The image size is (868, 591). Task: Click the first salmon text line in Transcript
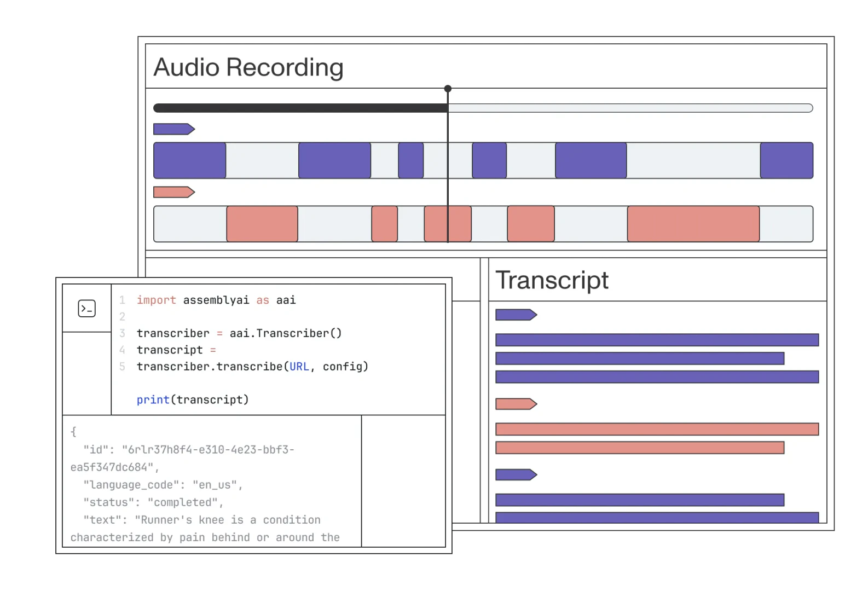coord(657,429)
